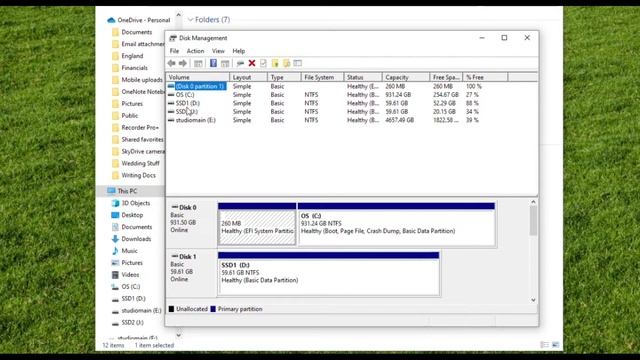
Task: Sort by the % Free column header
Action: point(485,77)
